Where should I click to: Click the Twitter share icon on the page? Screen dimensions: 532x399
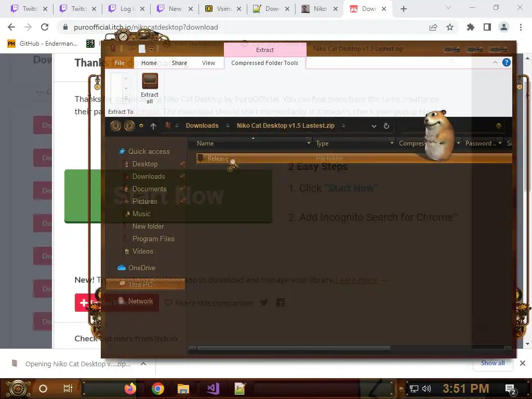263,302
